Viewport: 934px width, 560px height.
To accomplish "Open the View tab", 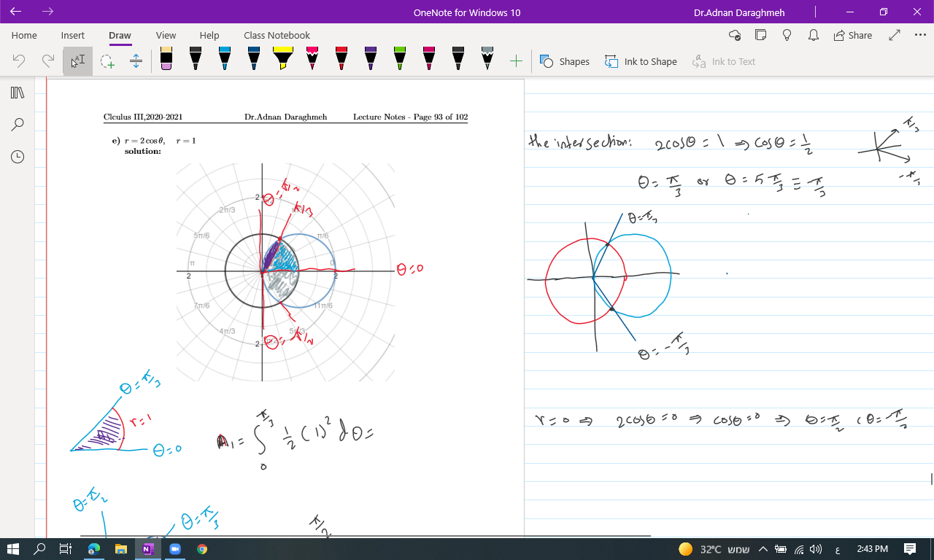I will [x=166, y=35].
